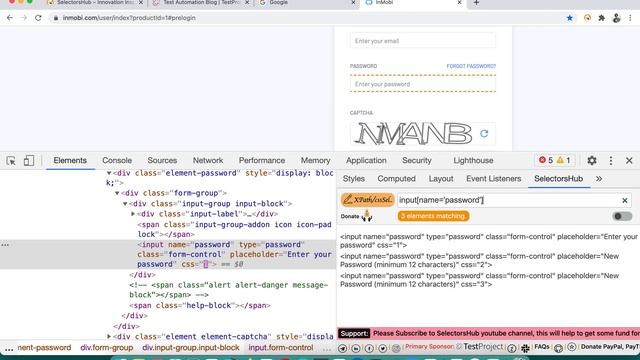Open the GitHub icon in SelectorsHub footer
Screen dimensions: 640x360
coord(558,348)
